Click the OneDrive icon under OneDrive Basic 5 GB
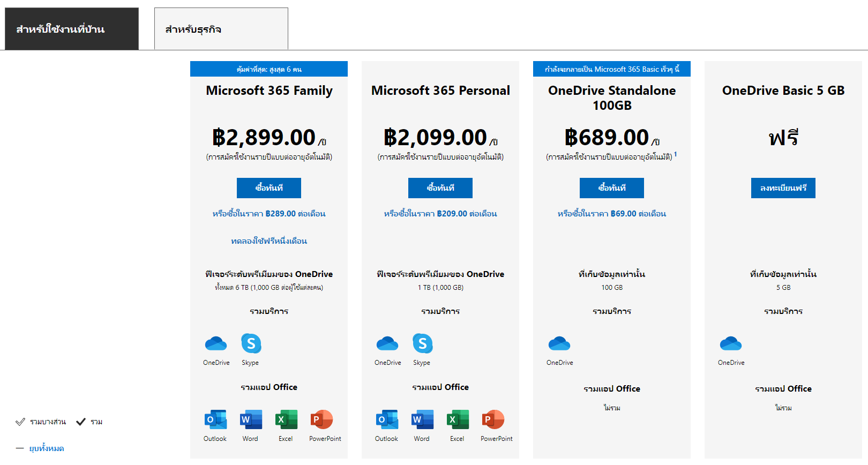Screen dimensions: 868x465 [731, 343]
